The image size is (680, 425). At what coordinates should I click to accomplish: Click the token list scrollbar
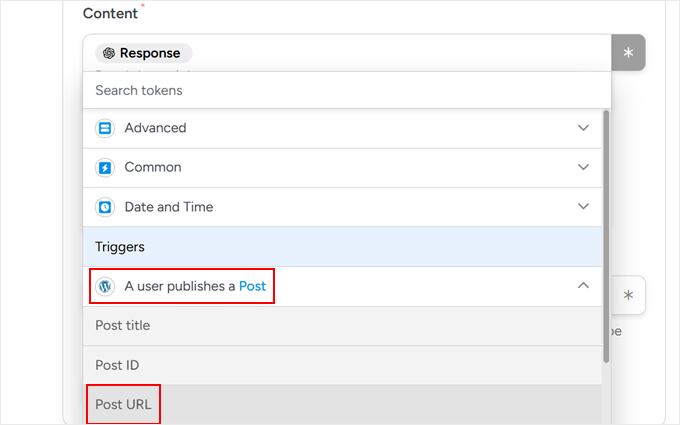point(606,235)
